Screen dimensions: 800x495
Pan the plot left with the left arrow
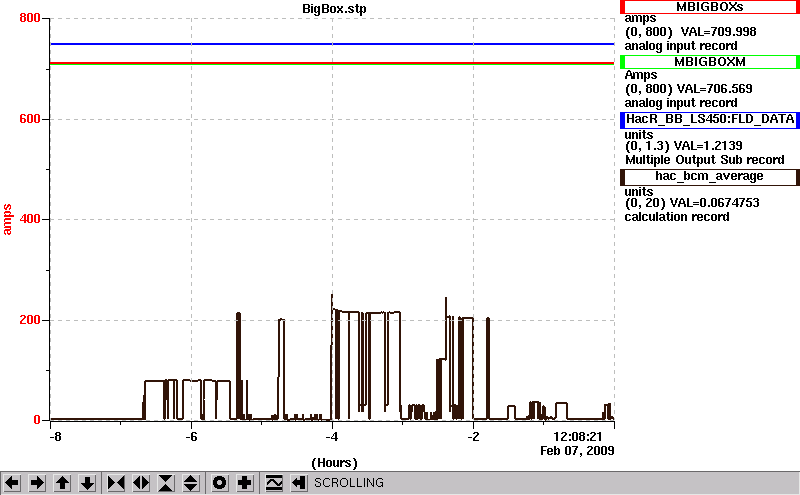coord(12,483)
